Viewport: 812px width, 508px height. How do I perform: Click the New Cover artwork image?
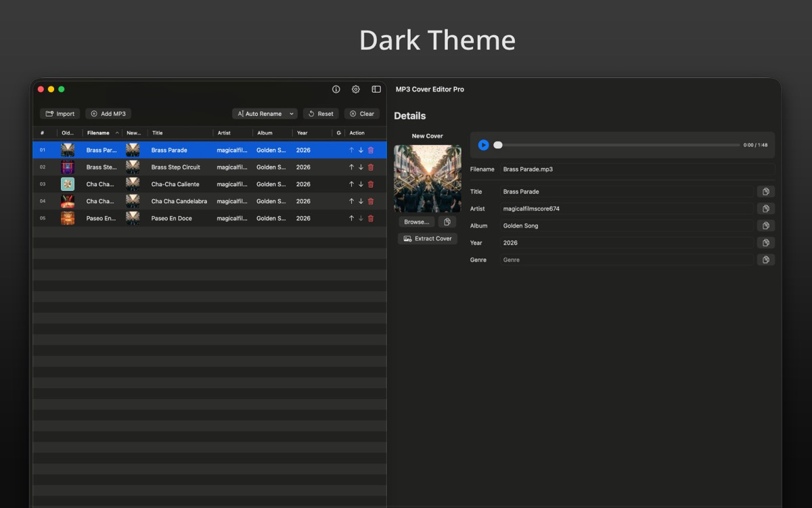click(428, 179)
